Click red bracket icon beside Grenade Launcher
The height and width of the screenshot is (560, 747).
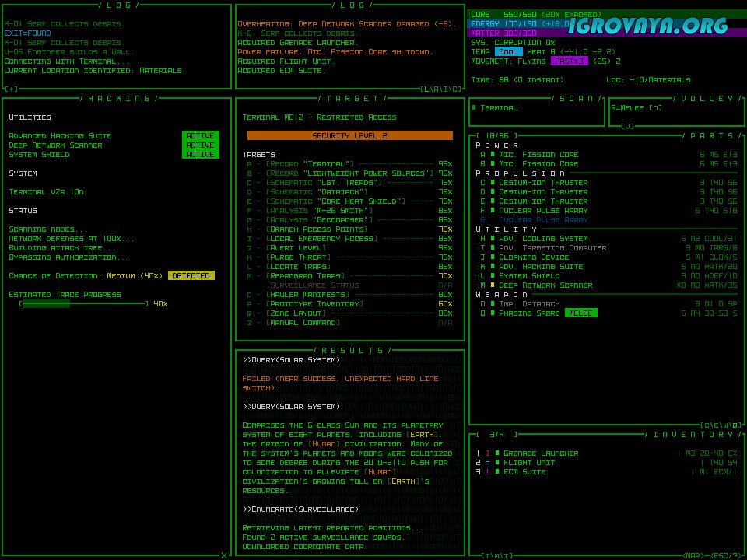tap(487, 453)
